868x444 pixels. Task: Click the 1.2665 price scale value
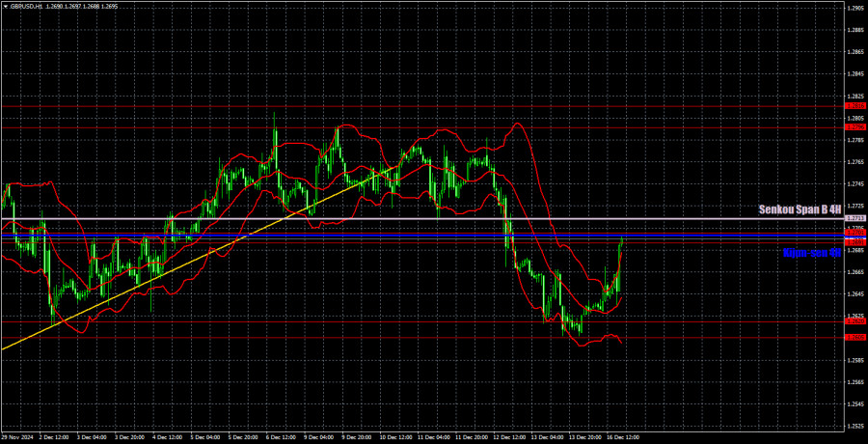tap(854, 272)
